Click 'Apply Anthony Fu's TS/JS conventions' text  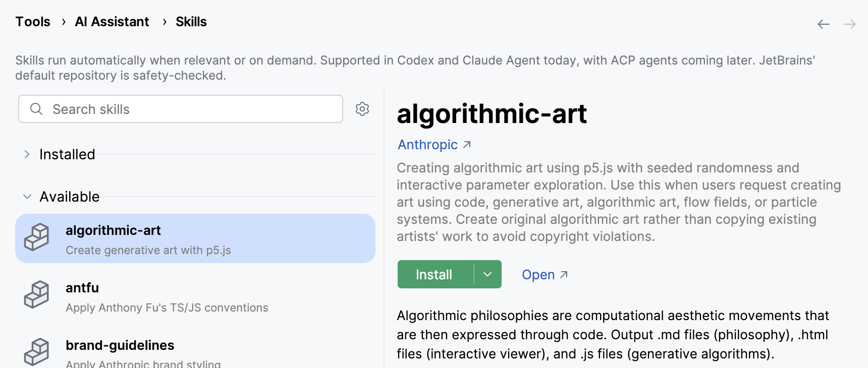(x=167, y=308)
